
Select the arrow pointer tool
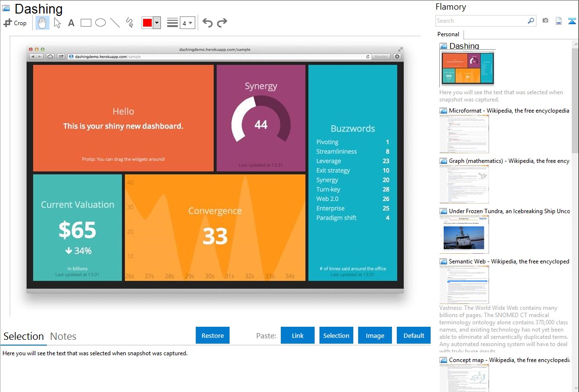(57, 23)
